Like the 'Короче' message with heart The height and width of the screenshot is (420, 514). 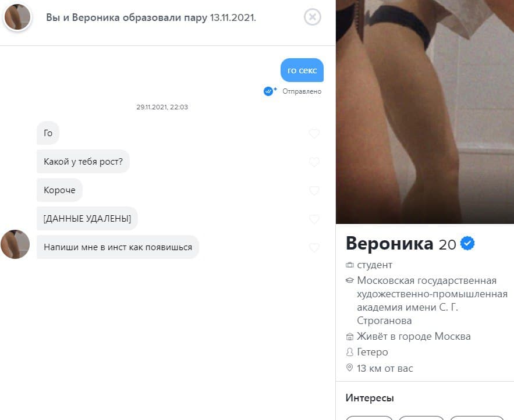(314, 190)
